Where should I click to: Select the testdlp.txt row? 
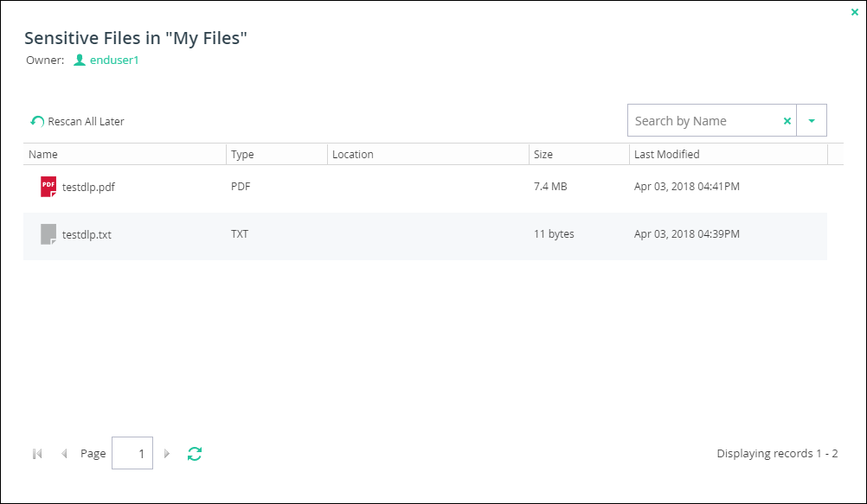click(425, 236)
